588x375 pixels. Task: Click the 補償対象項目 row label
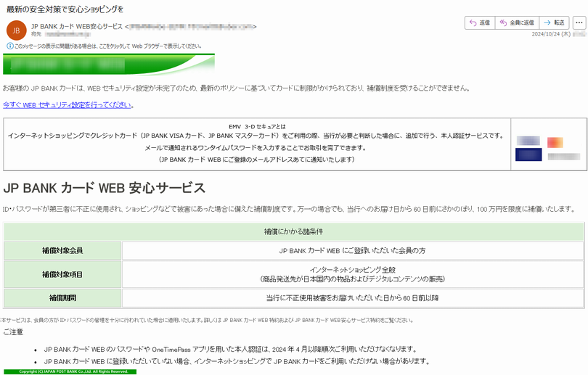pyautogui.click(x=62, y=274)
